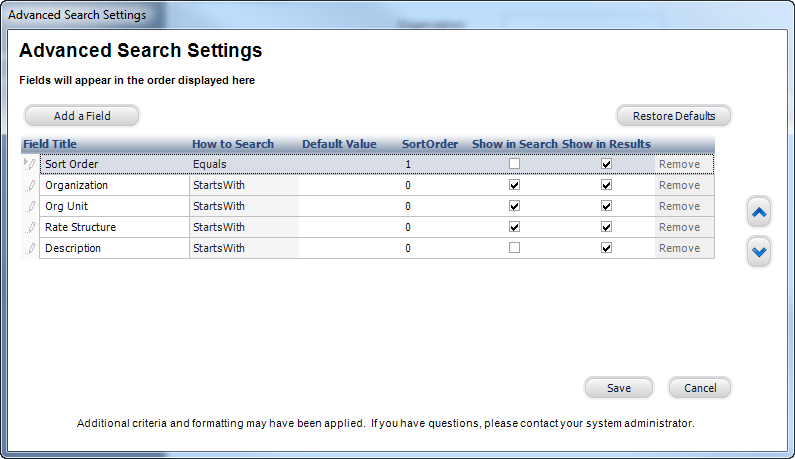The image size is (795, 459).
Task: Click Restore Defaults button
Action: (x=674, y=116)
